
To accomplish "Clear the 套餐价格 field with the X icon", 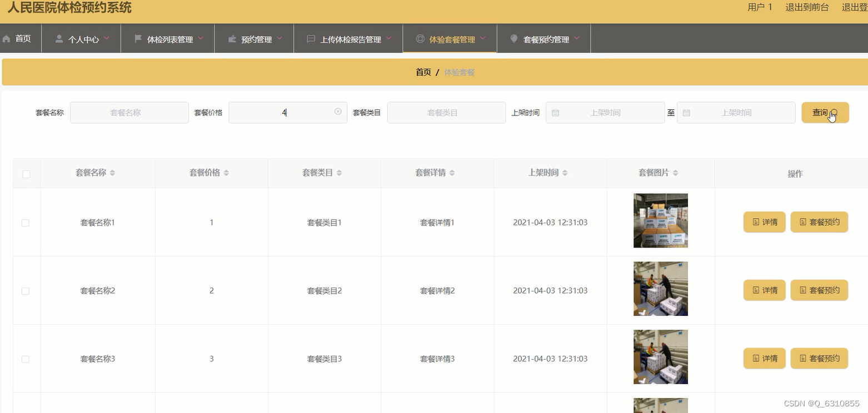I will point(338,112).
